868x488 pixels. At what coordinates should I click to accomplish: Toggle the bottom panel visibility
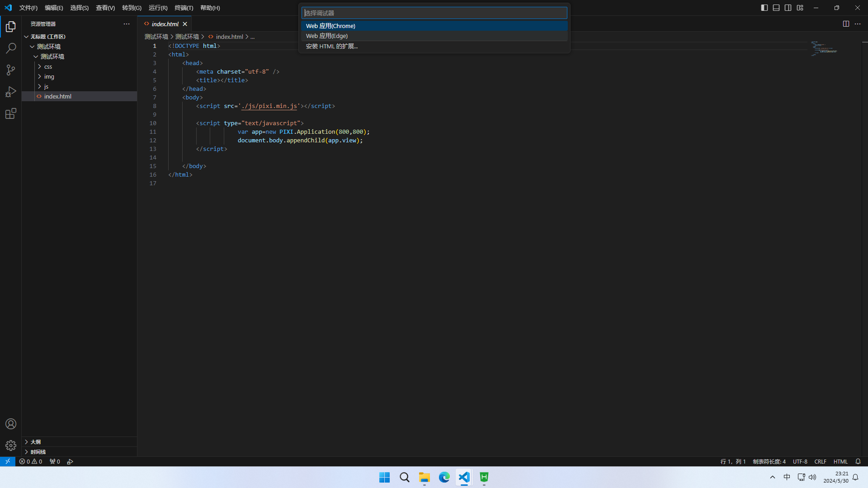(x=776, y=8)
